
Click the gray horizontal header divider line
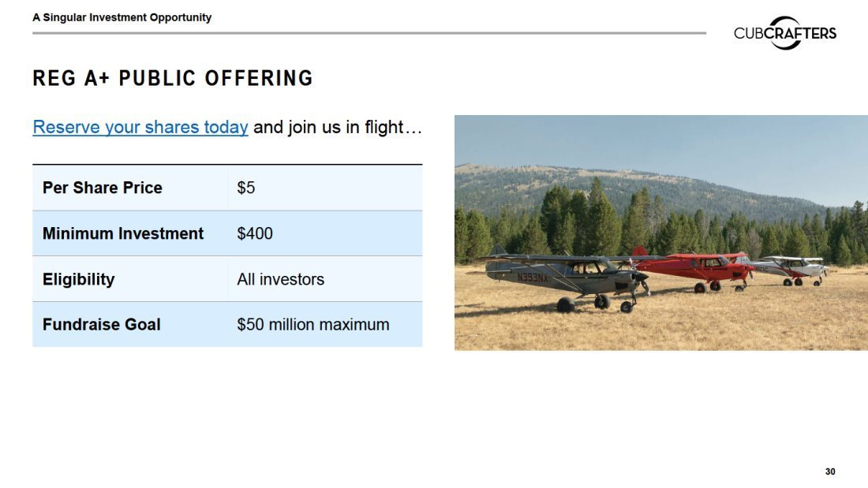tap(369, 33)
